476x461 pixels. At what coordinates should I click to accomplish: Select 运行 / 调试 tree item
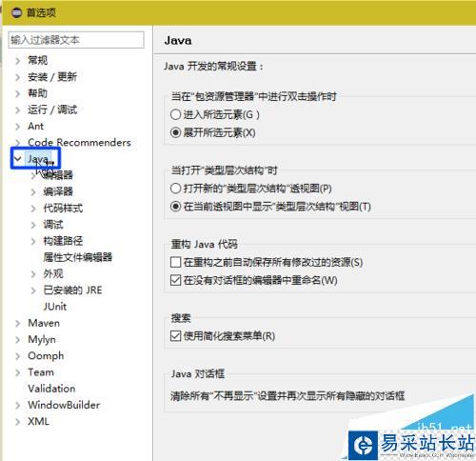tap(52, 110)
